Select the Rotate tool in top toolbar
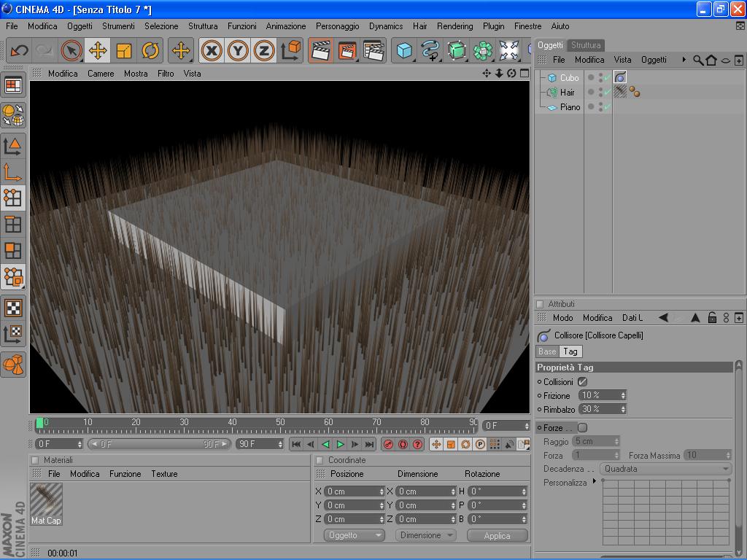This screenshot has width=747, height=560. [x=150, y=50]
